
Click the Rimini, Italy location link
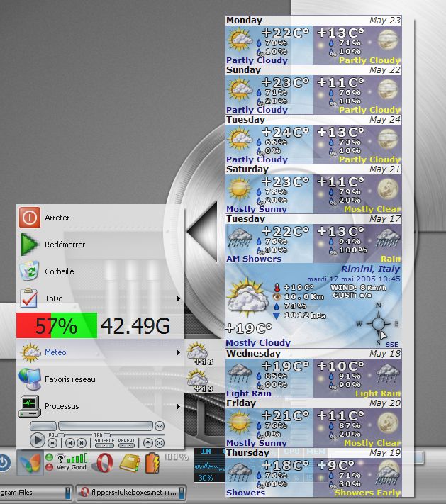(x=370, y=269)
